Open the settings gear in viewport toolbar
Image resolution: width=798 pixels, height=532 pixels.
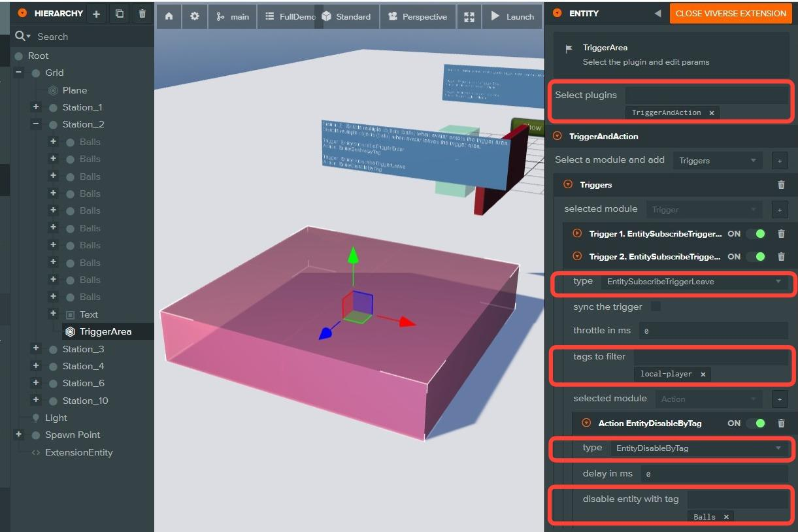click(195, 16)
